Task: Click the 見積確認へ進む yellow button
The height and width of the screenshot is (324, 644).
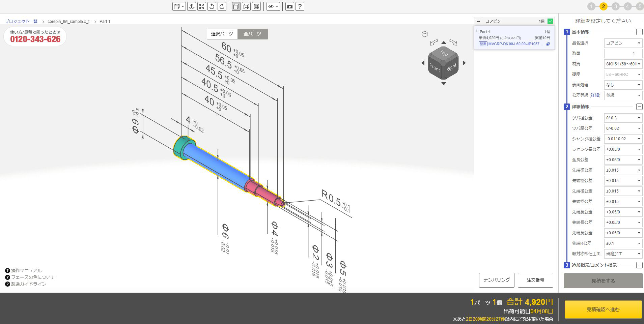Action: pos(603,310)
